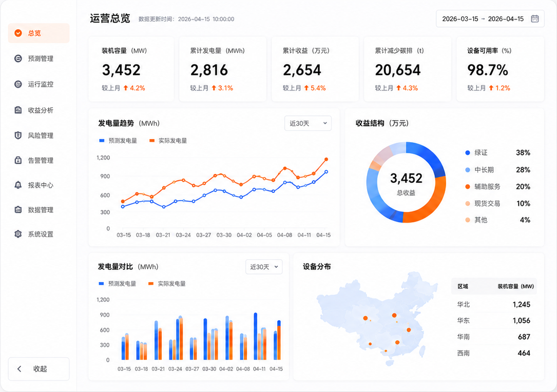Toggle 预测发电量 legend in 发电量趋势 chart
Image resolution: width=557 pixels, height=392 pixels.
point(118,141)
